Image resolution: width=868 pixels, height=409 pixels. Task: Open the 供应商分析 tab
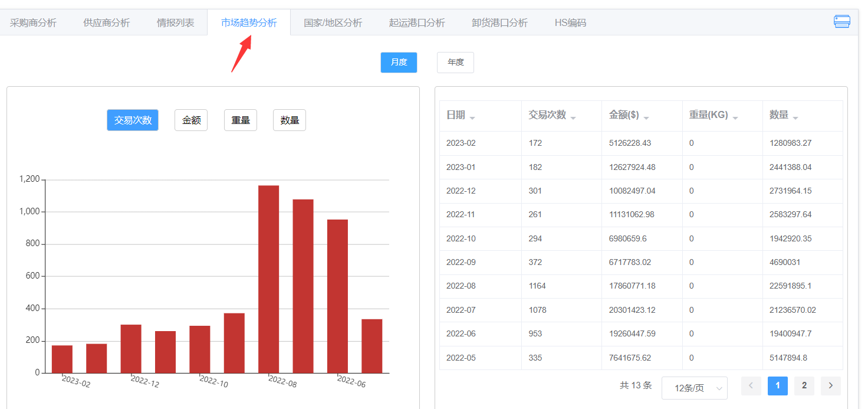107,23
